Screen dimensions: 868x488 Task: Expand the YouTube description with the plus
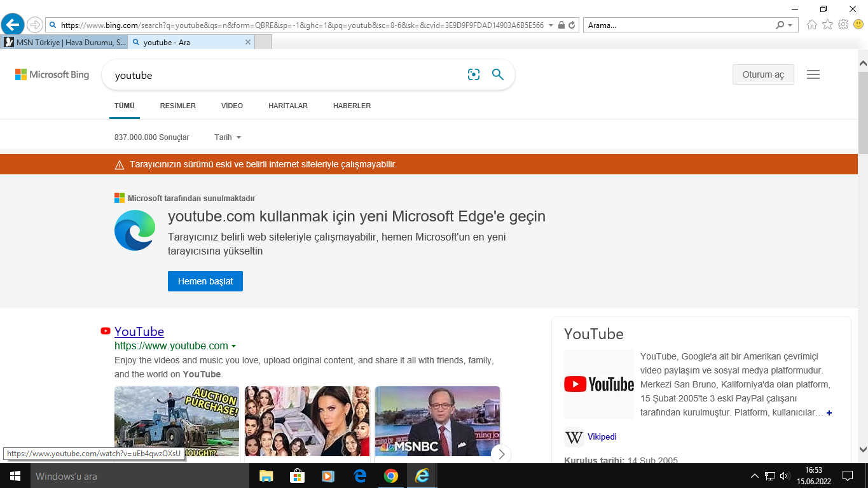tap(829, 413)
